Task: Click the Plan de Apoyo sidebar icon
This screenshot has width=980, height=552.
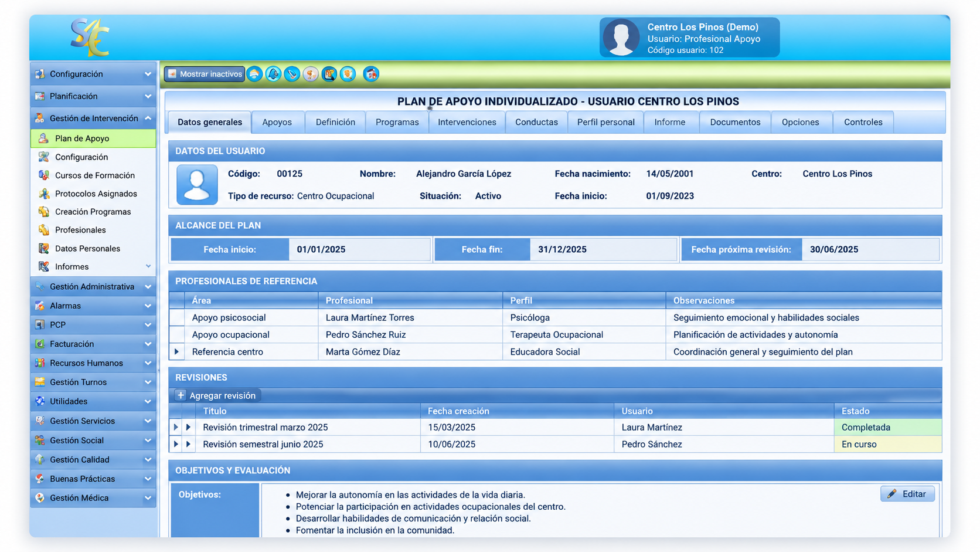Action: point(43,138)
